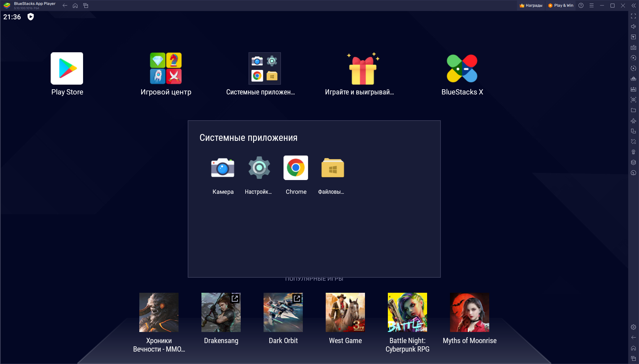Click help icon in top bar
Viewport: 639px width, 364px height.
click(x=581, y=5)
